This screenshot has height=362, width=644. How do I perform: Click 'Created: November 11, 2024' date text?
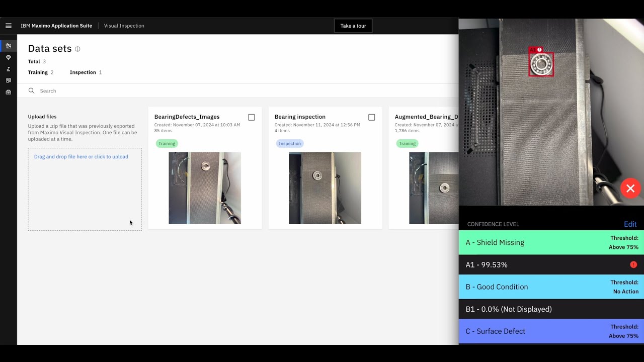[x=317, y=125]
